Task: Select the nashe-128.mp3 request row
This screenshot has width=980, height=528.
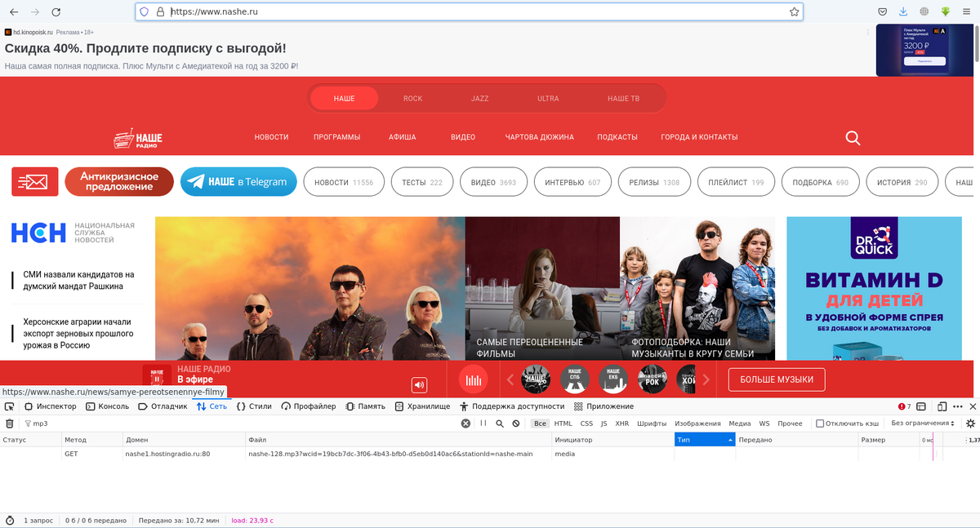Action: tap(490, 454)
